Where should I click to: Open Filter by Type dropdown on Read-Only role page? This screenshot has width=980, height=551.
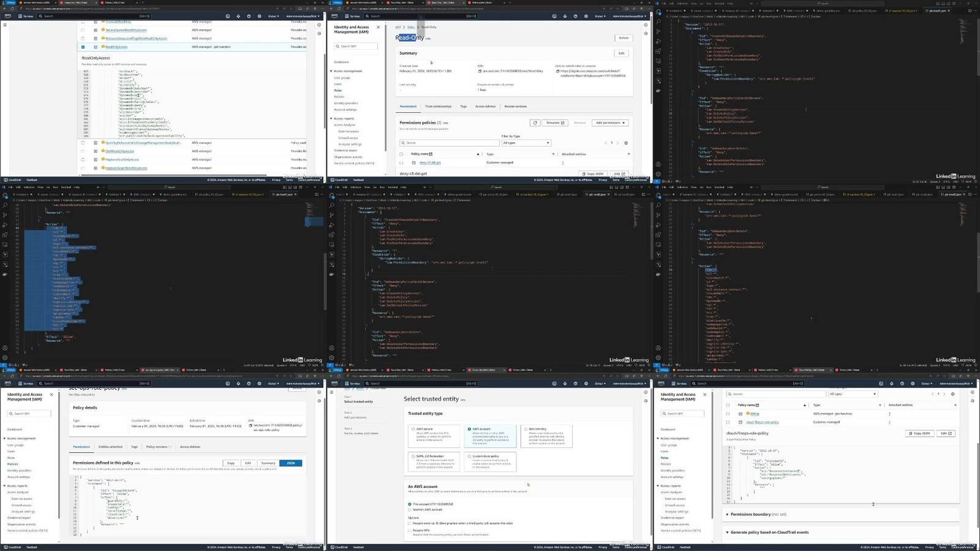coord(526,143)
